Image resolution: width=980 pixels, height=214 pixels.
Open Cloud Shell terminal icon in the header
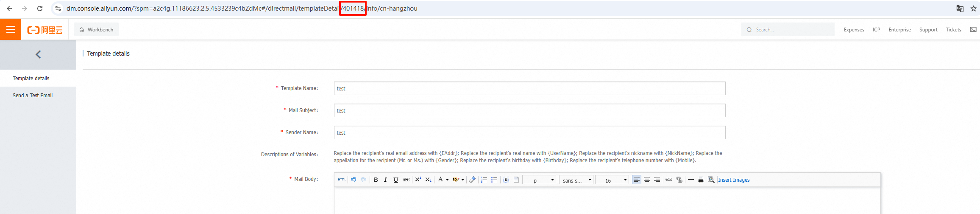[x=973, y=29]
